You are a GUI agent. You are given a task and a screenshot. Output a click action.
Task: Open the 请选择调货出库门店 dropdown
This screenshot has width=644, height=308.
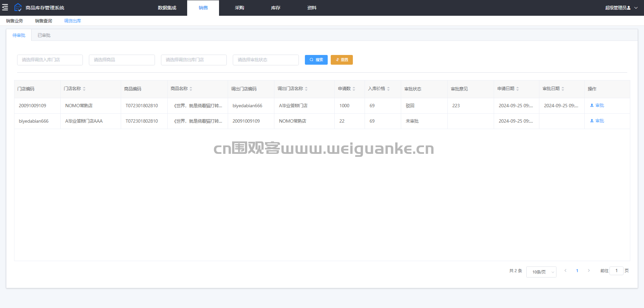click(x=194, y=60)
